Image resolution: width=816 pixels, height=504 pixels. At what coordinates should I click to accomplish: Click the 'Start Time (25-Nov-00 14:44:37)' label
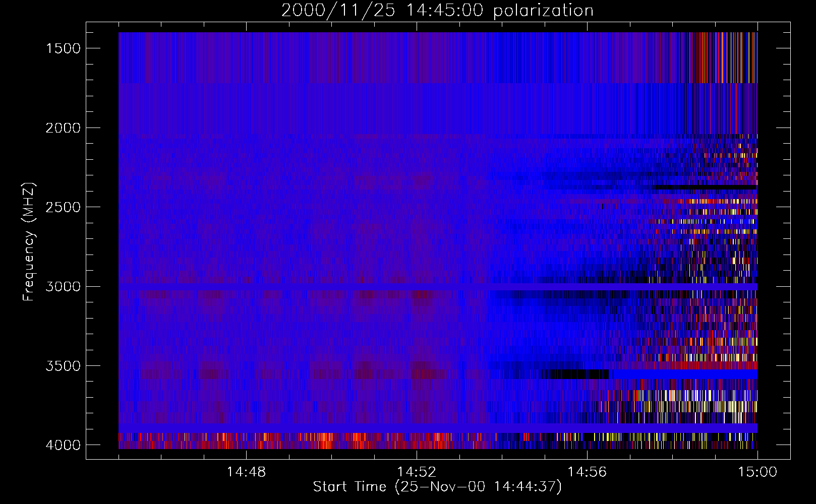coord(437,487)
